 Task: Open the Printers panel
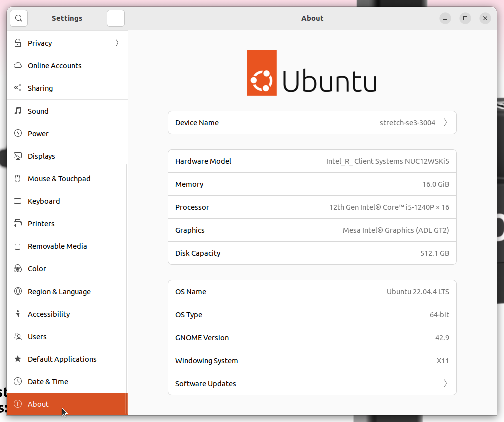coord(67,224)
